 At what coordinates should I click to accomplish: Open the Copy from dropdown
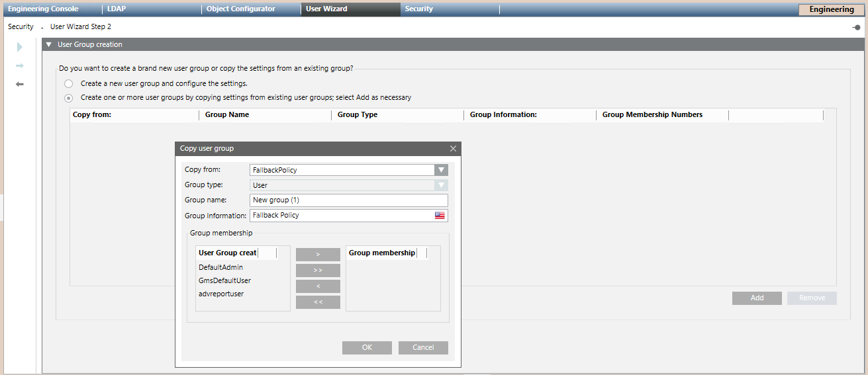[441, 170]
